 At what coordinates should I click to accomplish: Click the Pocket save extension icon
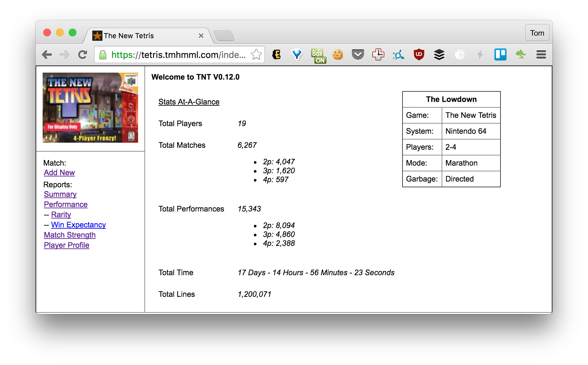point(358,55)
